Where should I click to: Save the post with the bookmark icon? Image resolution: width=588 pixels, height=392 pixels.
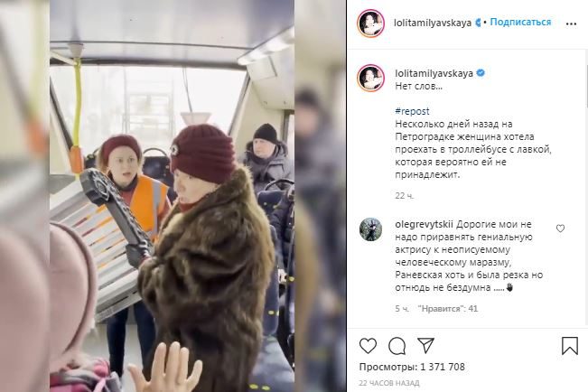click(570, 345)
